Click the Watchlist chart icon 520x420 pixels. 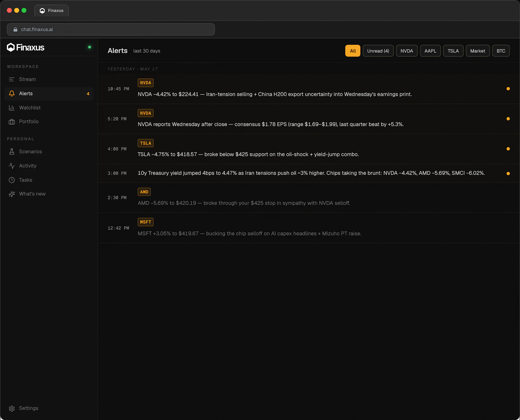[x=12, y=108]
